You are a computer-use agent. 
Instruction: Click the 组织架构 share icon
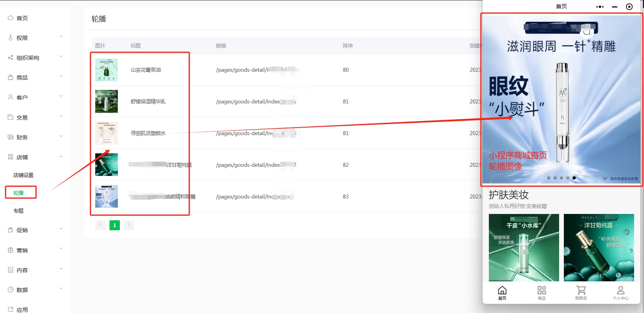[x=11, y=57]
